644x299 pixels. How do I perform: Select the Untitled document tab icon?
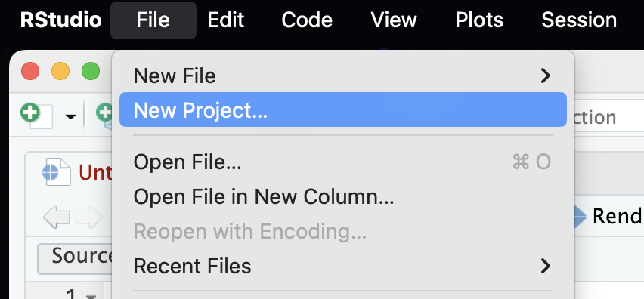(56, 172)
